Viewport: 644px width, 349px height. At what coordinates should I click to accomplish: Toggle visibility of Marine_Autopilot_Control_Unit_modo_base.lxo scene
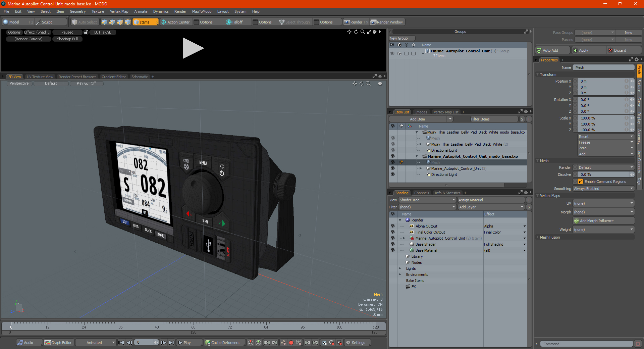click(x=392, y=156)
